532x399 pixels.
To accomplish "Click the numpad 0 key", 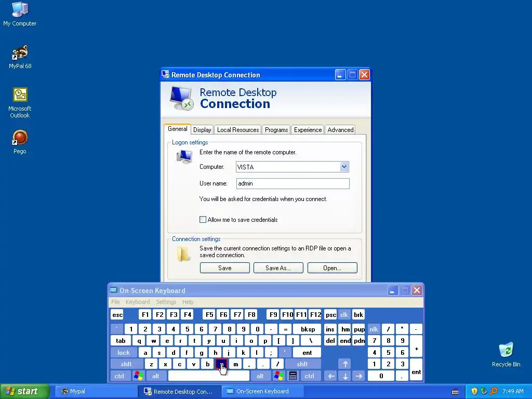I will click(x=381, y=376).
